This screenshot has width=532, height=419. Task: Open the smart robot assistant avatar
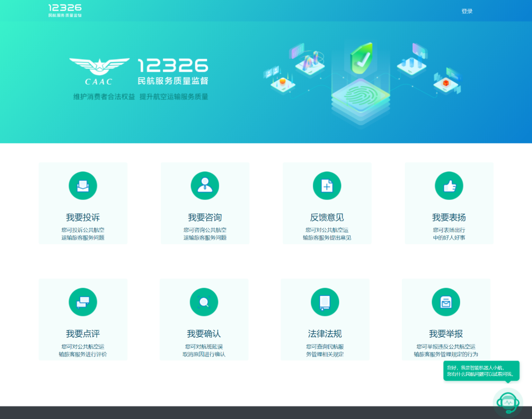pyautogui.click(x=508, y=403)
